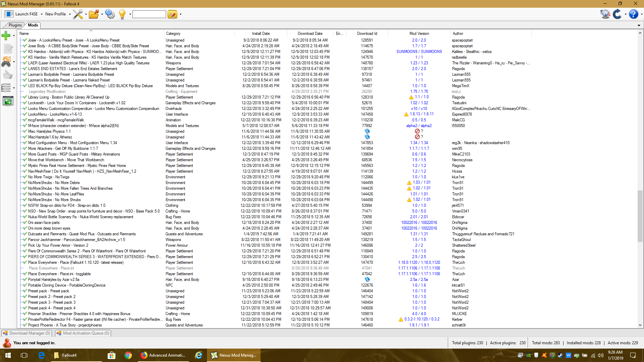Toggle checkmark for Locksmith mod
This screenshot has width=644, height=362.
[x=25, y=103]
